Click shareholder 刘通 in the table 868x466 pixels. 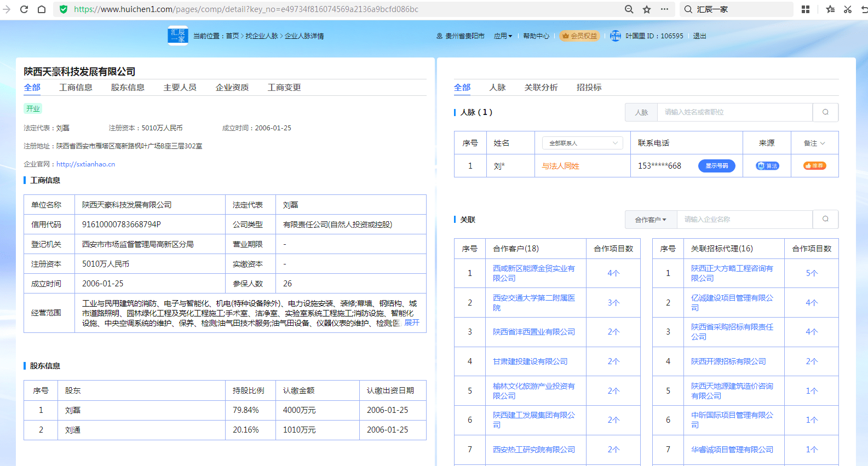(73, 430)
